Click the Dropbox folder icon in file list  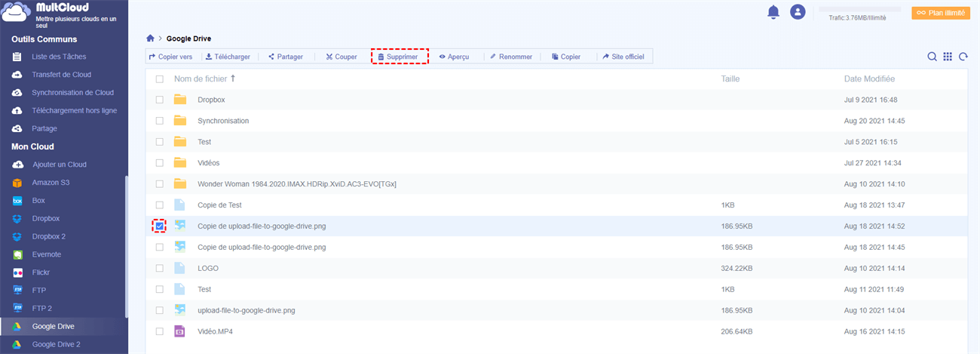[179, 100]
